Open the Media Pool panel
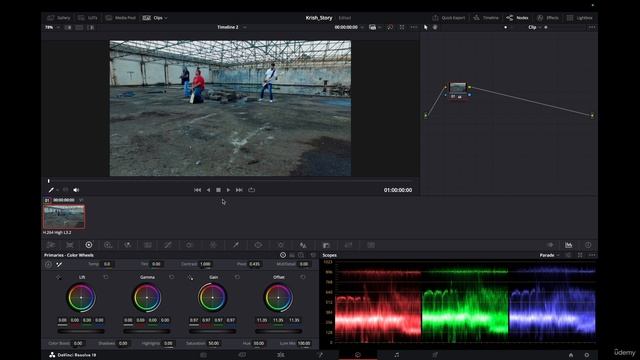Screen dimensions: 640x360 click(x=121, y=18)
